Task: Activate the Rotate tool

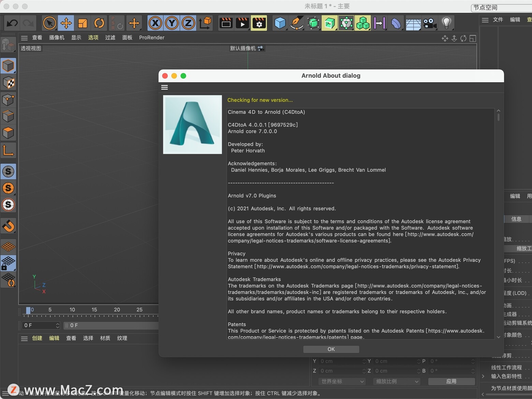Action: [x=99, y=23]
